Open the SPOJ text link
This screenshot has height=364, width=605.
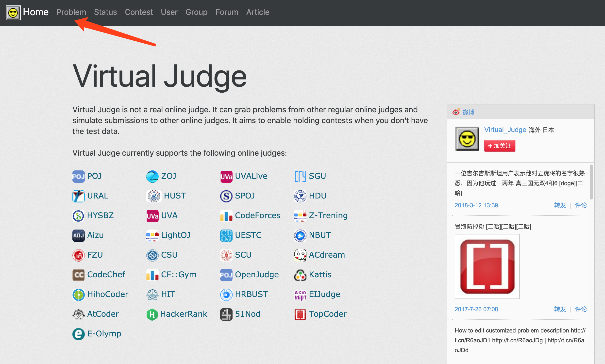tap(245, 196)
